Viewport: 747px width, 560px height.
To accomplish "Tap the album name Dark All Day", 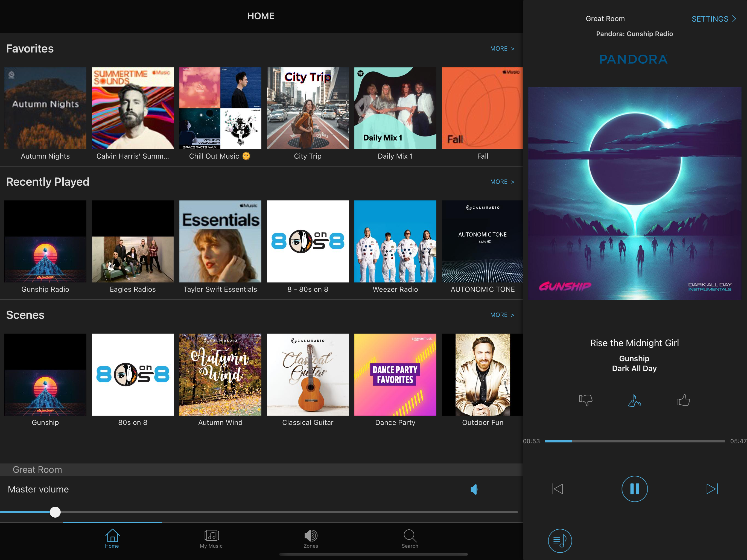I will point(634,369).
